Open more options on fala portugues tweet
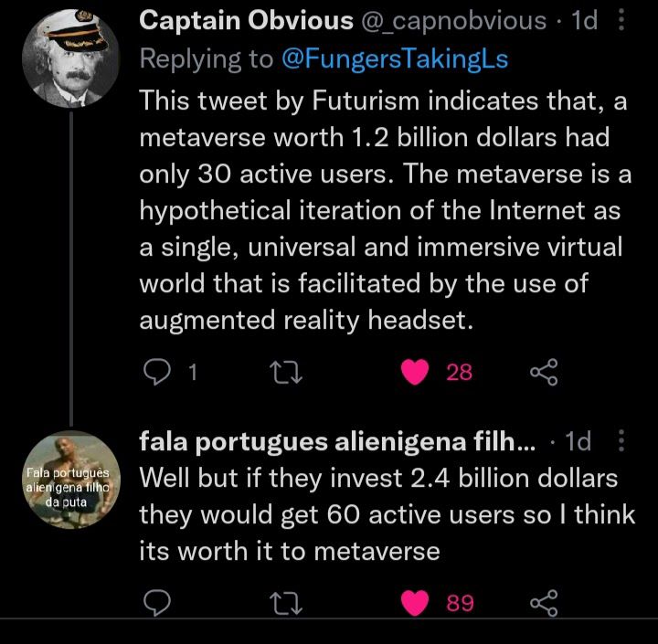 point(622,442)
